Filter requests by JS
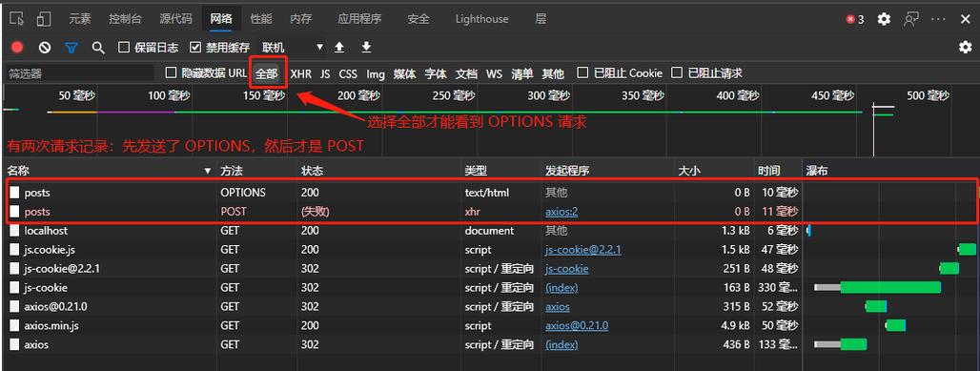980x371 pixels. 325,73
